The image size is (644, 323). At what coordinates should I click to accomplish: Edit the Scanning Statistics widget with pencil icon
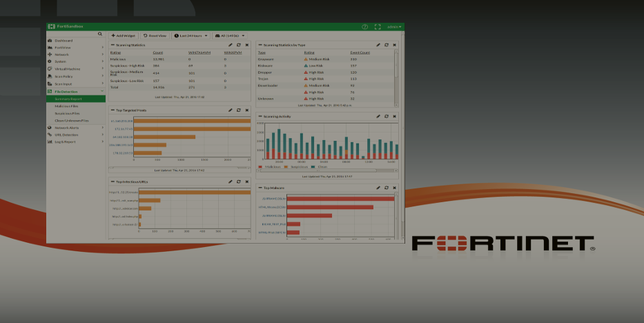point(231,45)
